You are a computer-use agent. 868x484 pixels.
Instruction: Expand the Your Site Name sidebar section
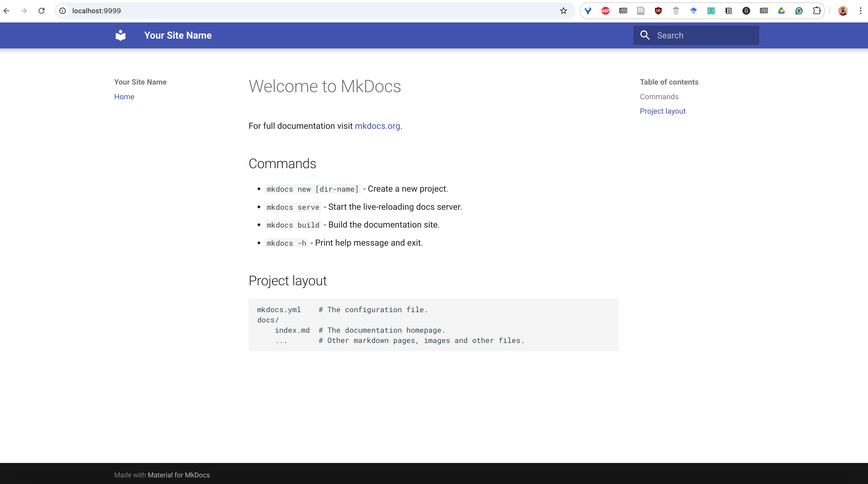(x=140, y=82)
